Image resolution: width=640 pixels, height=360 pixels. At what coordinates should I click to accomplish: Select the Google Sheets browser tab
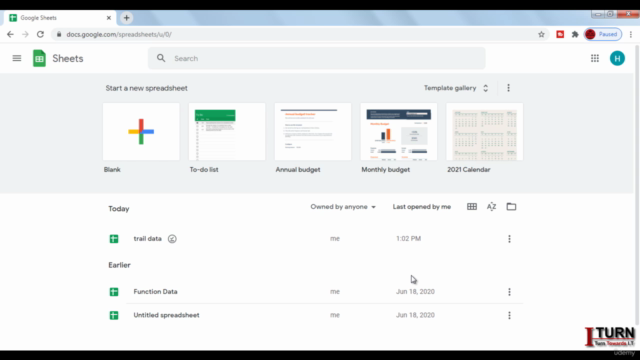pos(60,18)
